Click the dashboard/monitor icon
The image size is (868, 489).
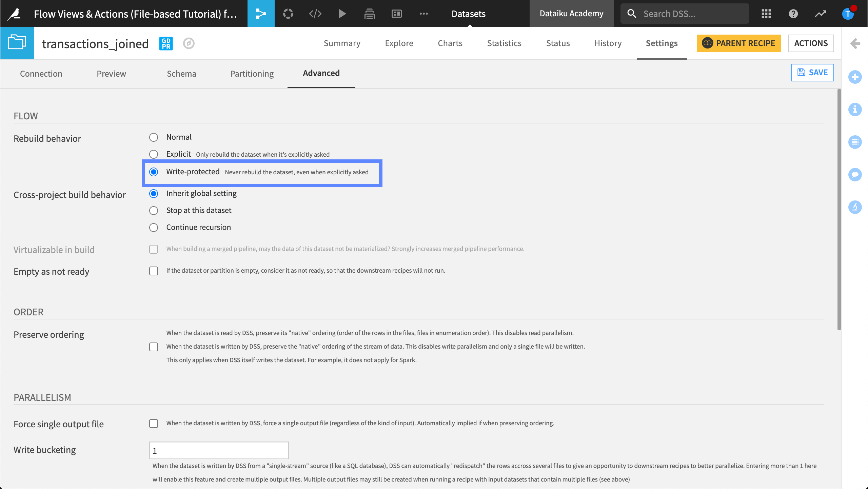click(x=396, y=13)
